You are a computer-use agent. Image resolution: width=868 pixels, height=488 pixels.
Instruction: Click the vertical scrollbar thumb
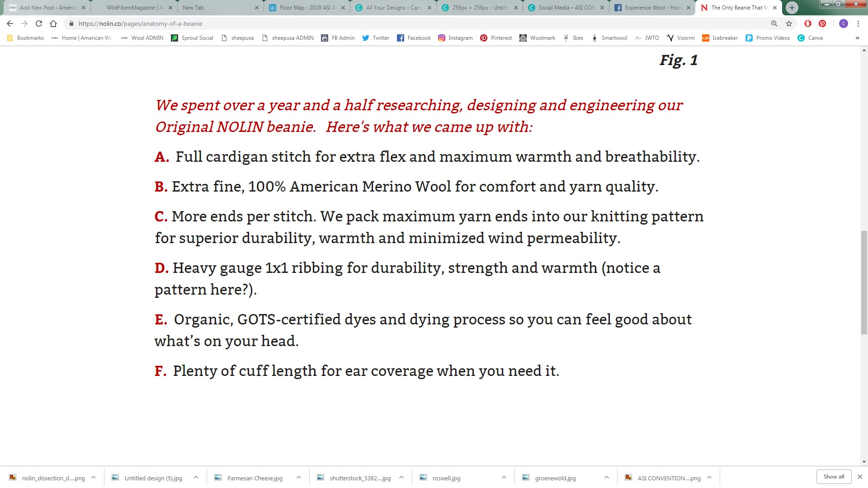[864, 282]
